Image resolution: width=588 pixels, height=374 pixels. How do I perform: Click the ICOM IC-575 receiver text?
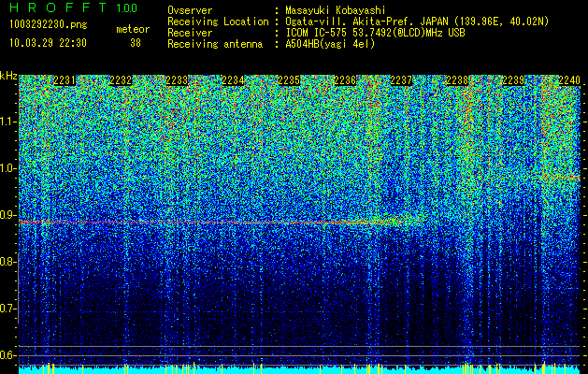(x=376, y=33)
